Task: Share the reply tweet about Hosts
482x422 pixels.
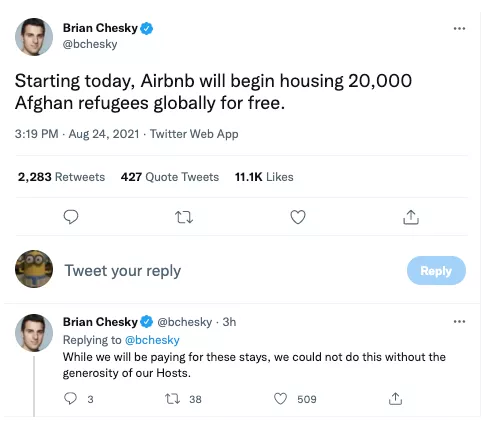Action: click(395, 398)
